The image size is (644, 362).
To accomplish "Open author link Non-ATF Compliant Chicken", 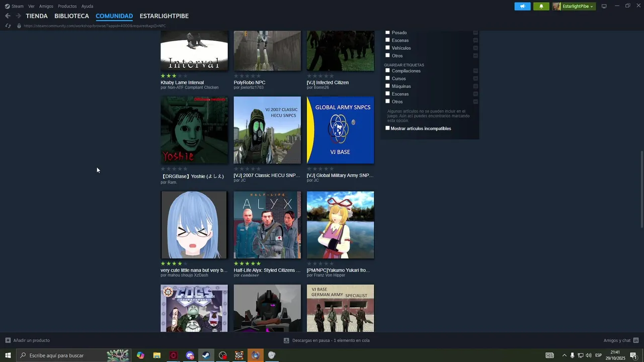I will pyautogui.click(x=193, y=87).
